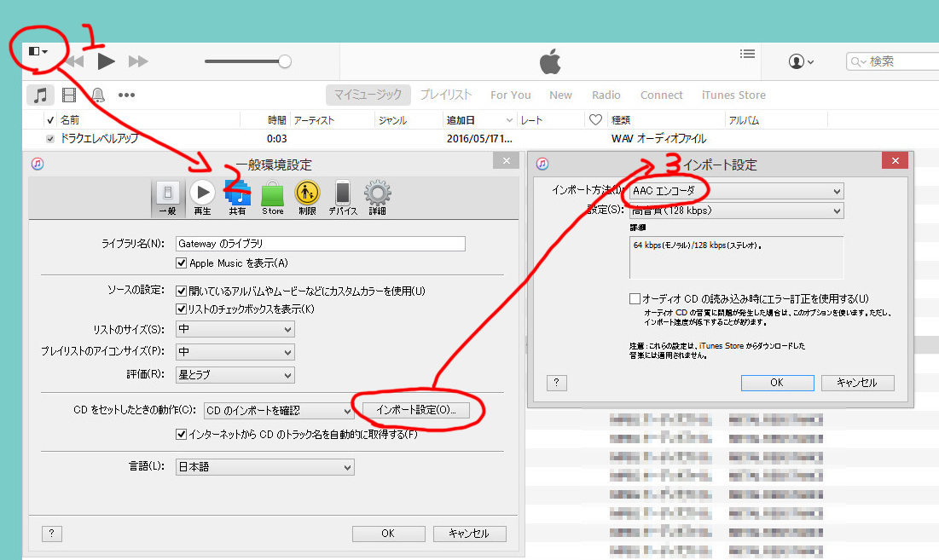This screenshot has height=560, width=939.
Task: Switch to the Movies film icon
Action: click(x=69, y=95)
